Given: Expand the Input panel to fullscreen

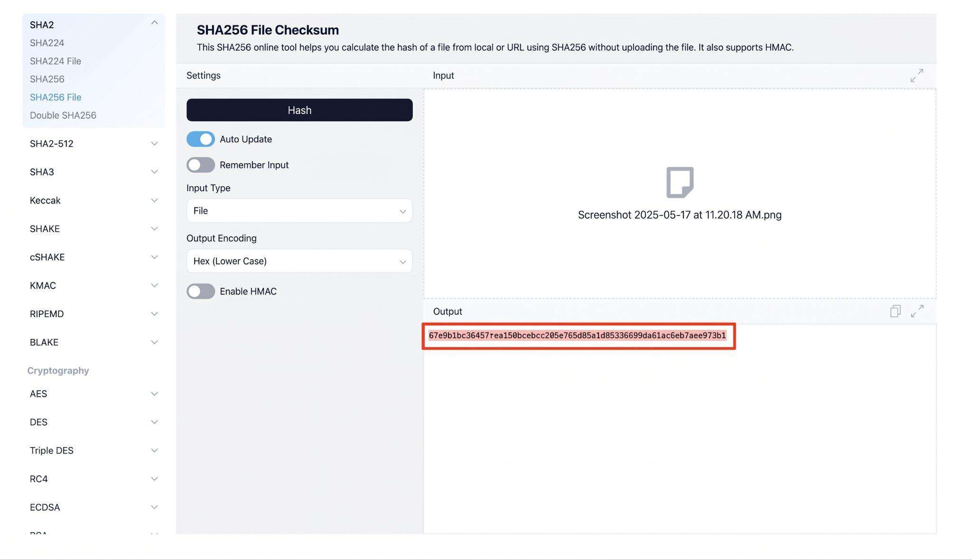Looking at the screenshot, I should coord(917,75).
